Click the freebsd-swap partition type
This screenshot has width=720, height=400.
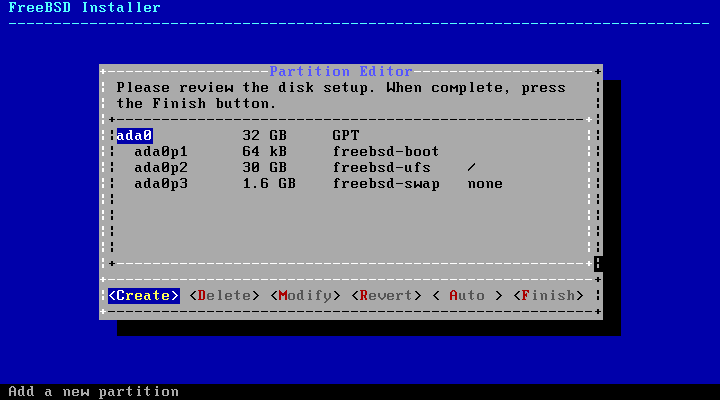[x=386, y=183]
